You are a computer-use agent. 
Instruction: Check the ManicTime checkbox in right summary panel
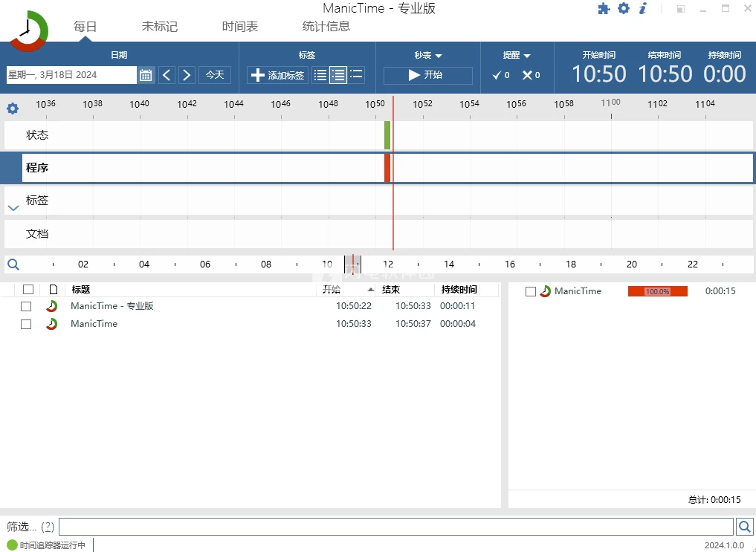pyautogui.click(x=530, y=290)
